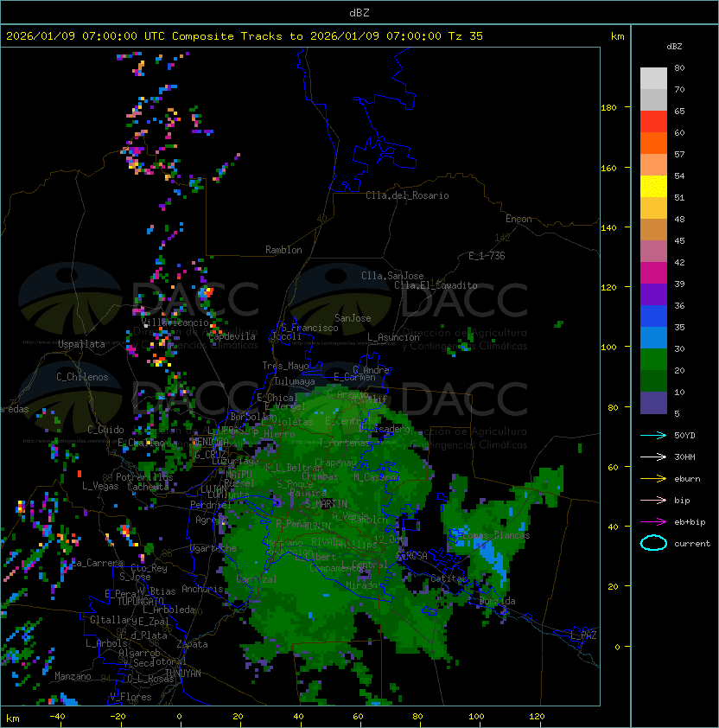
Task: Click the 'Clla.del_Rosario' map label
Action: point(407,195)
